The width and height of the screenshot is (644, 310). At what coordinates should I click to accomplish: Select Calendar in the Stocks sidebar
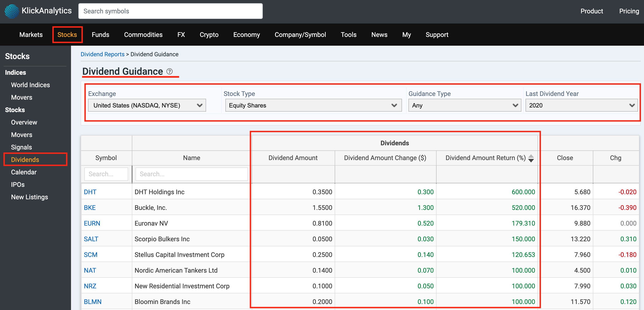(24, 172)
